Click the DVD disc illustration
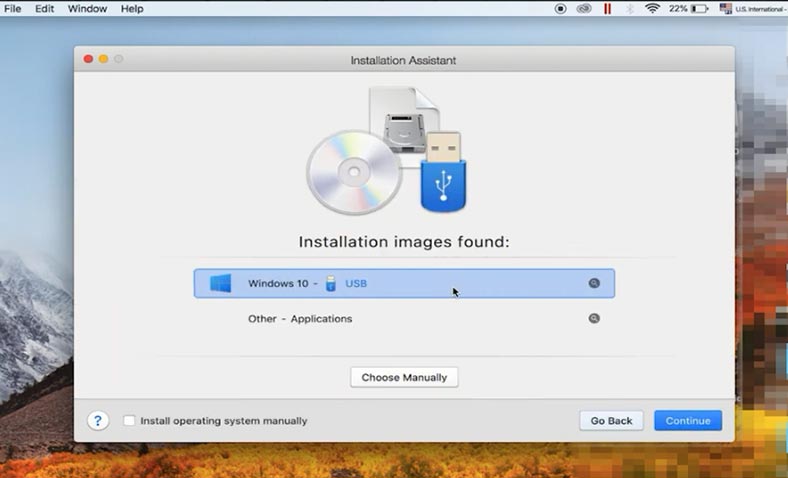The image size is (788, 478). (354, 172)
